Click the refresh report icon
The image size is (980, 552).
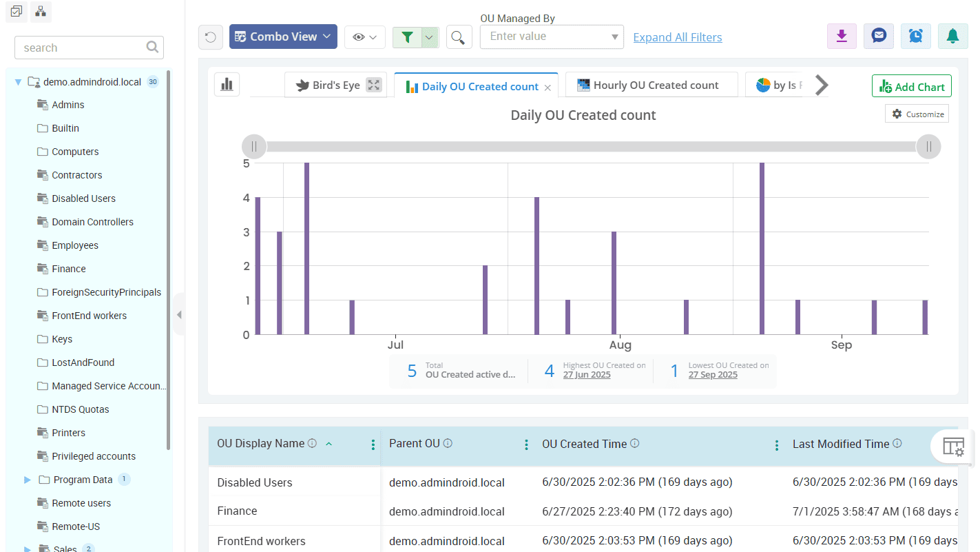[211, 37]
